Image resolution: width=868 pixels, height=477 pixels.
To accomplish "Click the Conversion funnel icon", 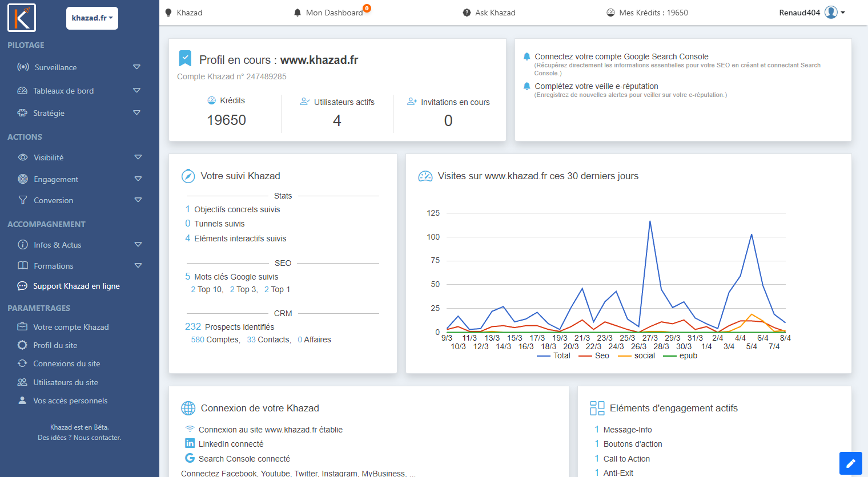I will point(23,200).
